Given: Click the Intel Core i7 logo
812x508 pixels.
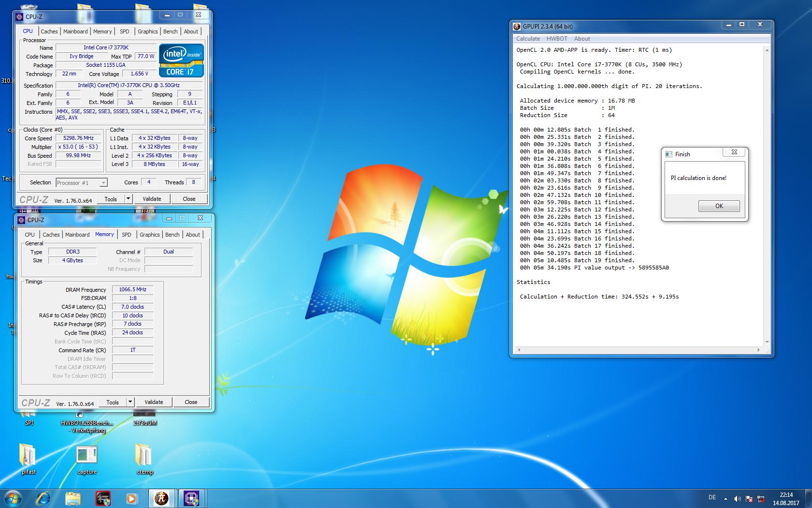Looking at the screenshot, I should pyautogui.click(x=182, y=60).
